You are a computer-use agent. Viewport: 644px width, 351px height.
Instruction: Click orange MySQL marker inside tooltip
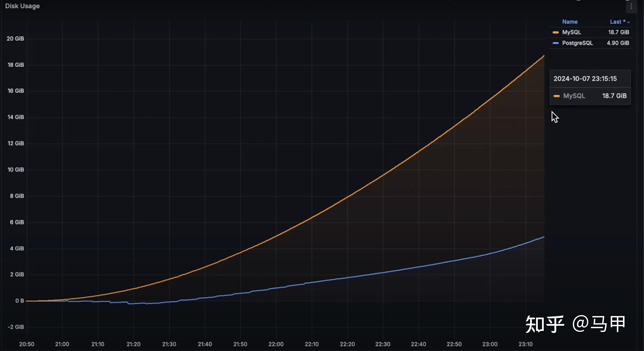pos(556,96)
